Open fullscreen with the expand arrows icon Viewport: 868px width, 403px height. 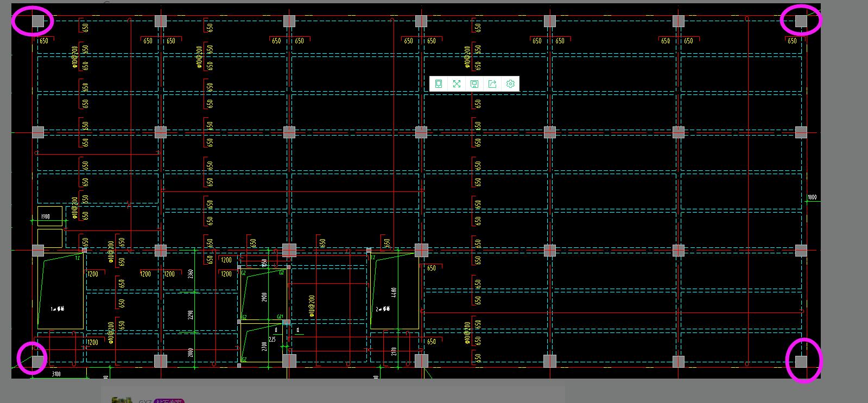click(457, 84)
